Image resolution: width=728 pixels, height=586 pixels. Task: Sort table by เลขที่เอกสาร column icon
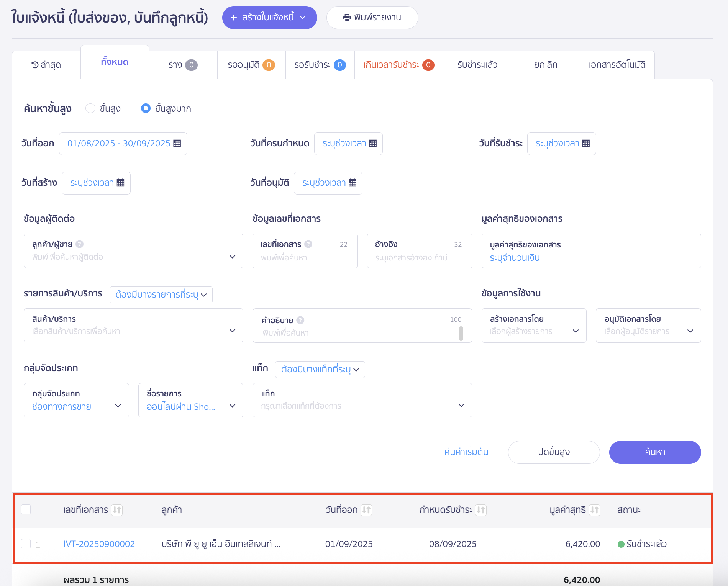coord(117,510)
